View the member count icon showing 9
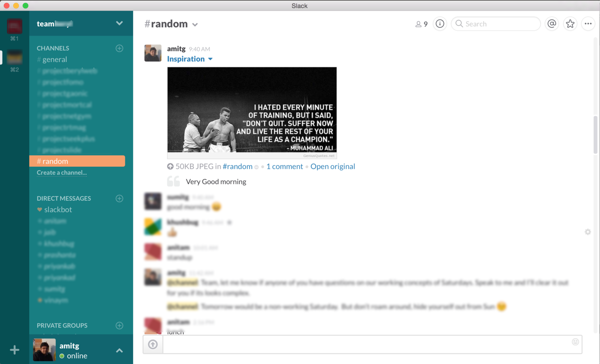 [x=421, y=24]
